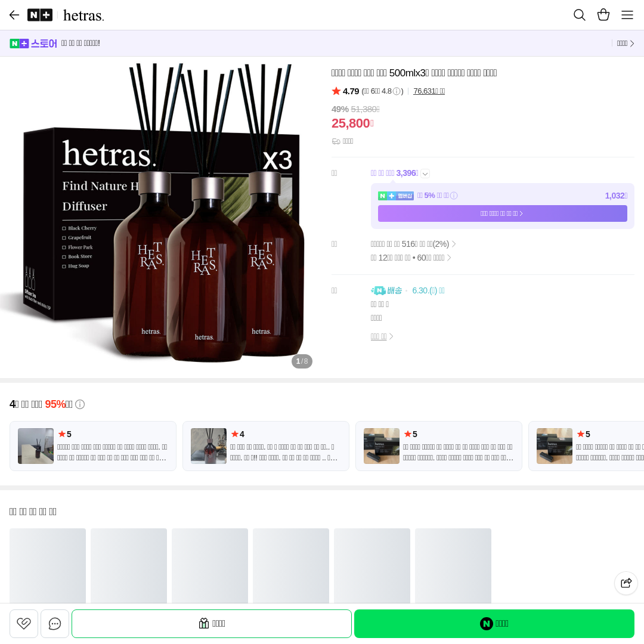Screen dimensions: 644x644
Task: Click the purple membership banner button
Action: (502, 213)
